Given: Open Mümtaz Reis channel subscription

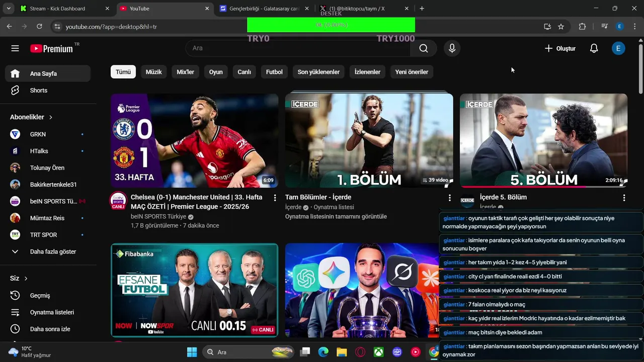Looking at the screenshot, I should point(48,218).
